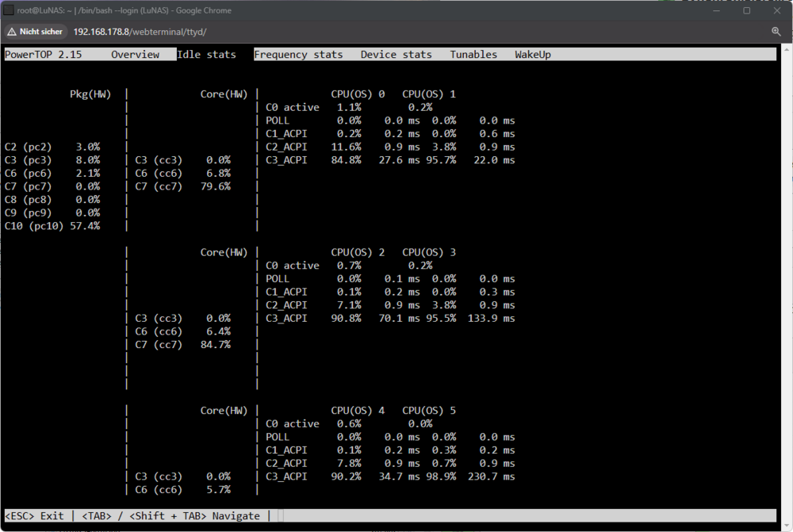The height and width of the screenshot is (532, 793).
Task: Open the WakeUp tab
Action: 533,55
